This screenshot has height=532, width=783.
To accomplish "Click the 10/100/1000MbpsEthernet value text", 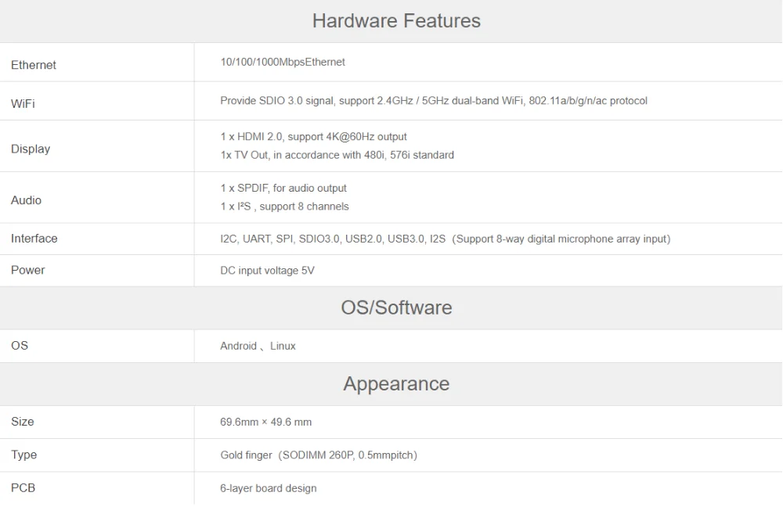I will coord(283,62).
